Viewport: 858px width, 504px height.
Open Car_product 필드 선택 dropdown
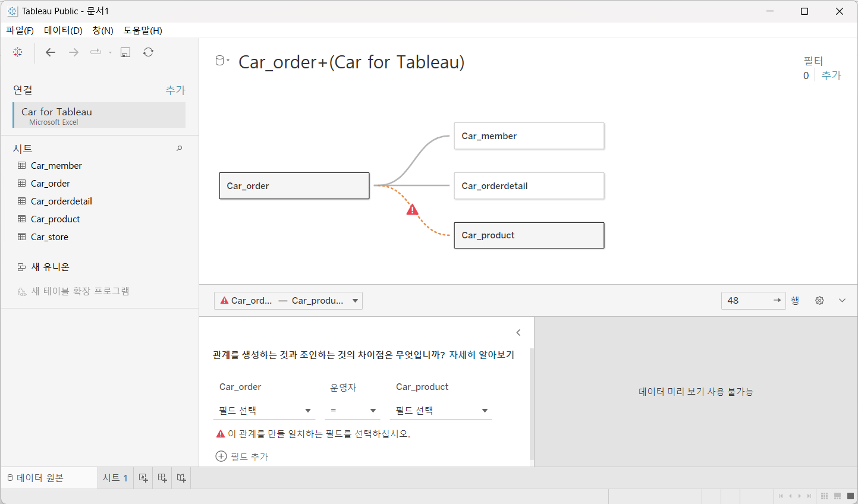[442, 411]
